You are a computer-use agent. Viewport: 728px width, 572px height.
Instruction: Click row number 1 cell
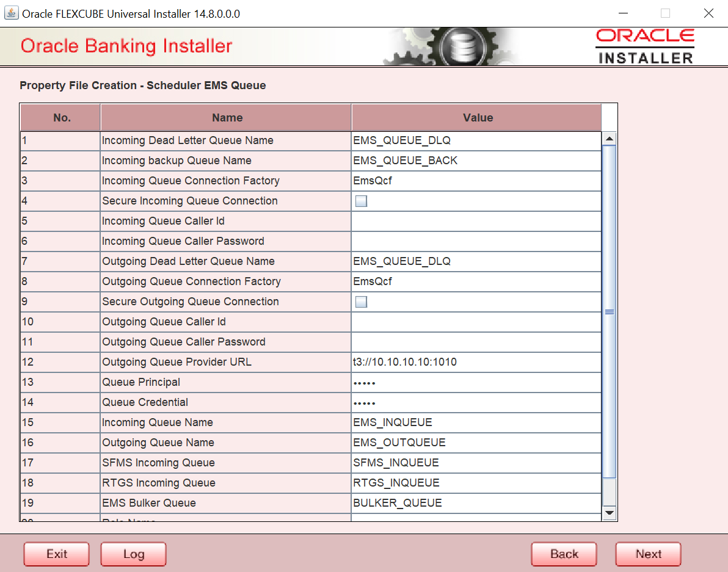(x=60, y=140)
